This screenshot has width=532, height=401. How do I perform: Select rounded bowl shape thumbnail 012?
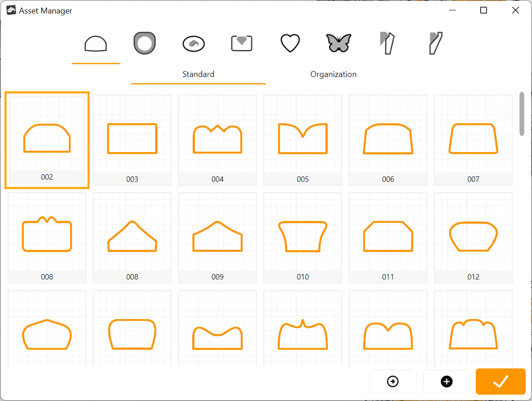pos(473,238)
